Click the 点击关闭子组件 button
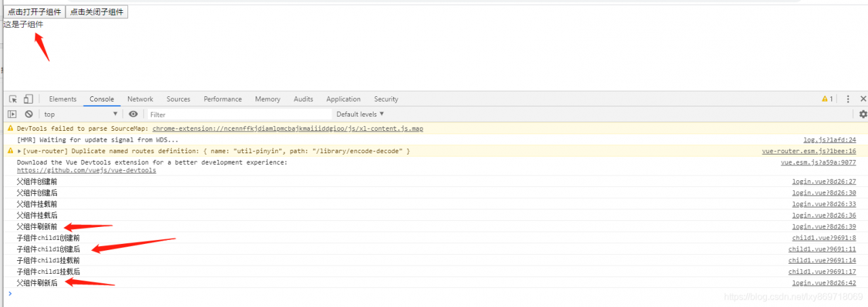868x307 pixels. point(96,12)
